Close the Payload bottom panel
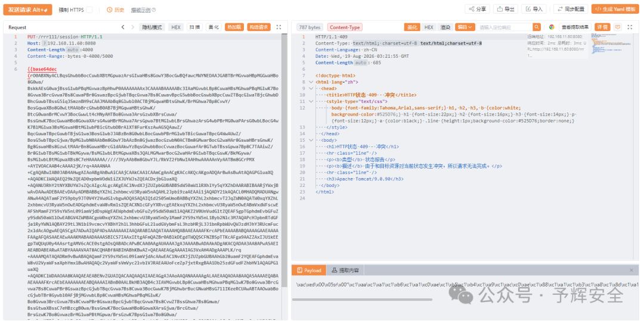The height and width of the screenshot is (321, 644). 631,270
